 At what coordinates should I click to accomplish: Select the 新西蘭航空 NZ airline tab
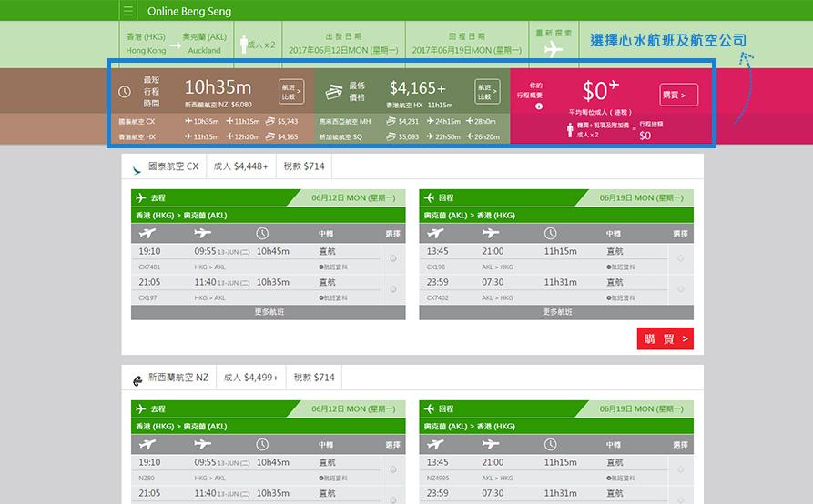(x=169, y=378)
